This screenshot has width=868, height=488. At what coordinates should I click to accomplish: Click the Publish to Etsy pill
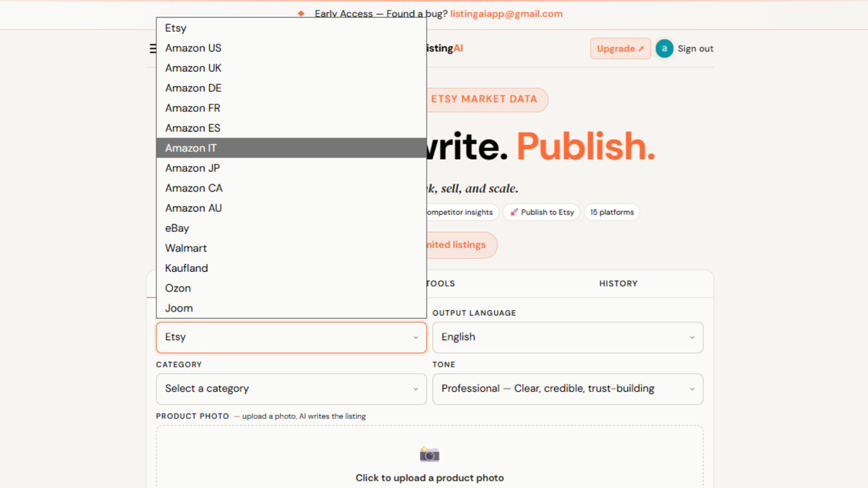542,213
